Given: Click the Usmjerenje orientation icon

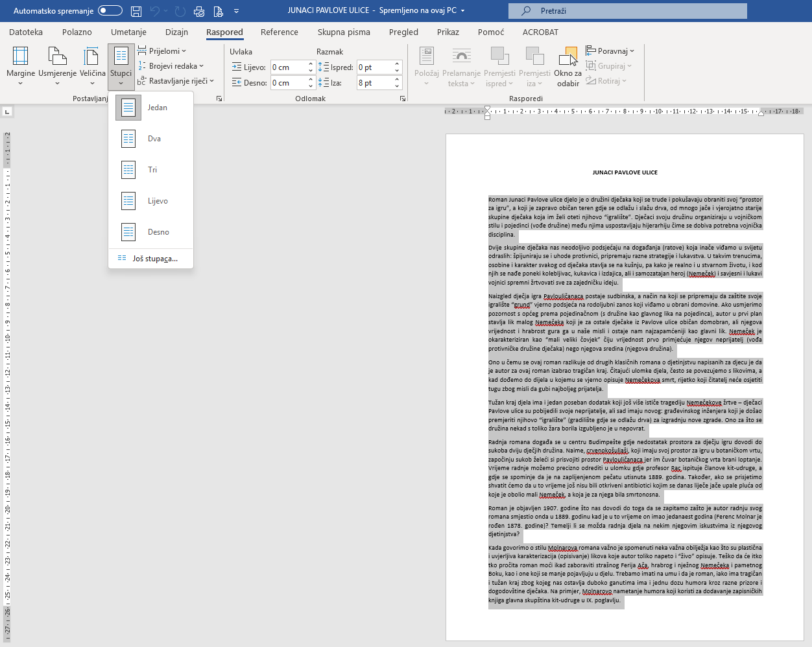Looking at the screenshot, I should pos(57,65).
